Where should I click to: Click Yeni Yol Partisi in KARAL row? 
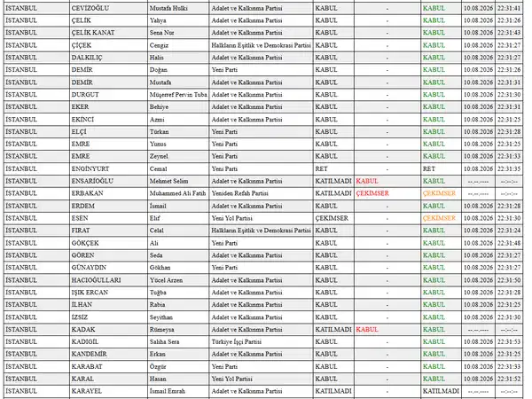coord(232,379)
